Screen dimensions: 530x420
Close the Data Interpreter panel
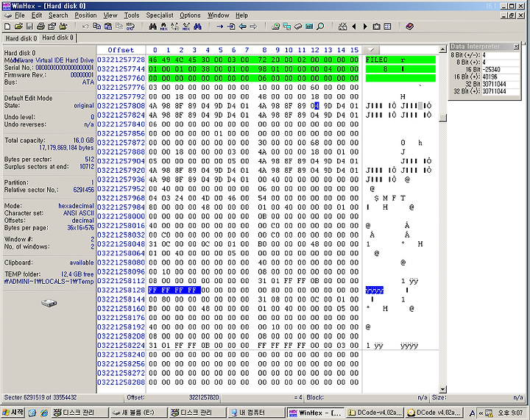point(516,46)
